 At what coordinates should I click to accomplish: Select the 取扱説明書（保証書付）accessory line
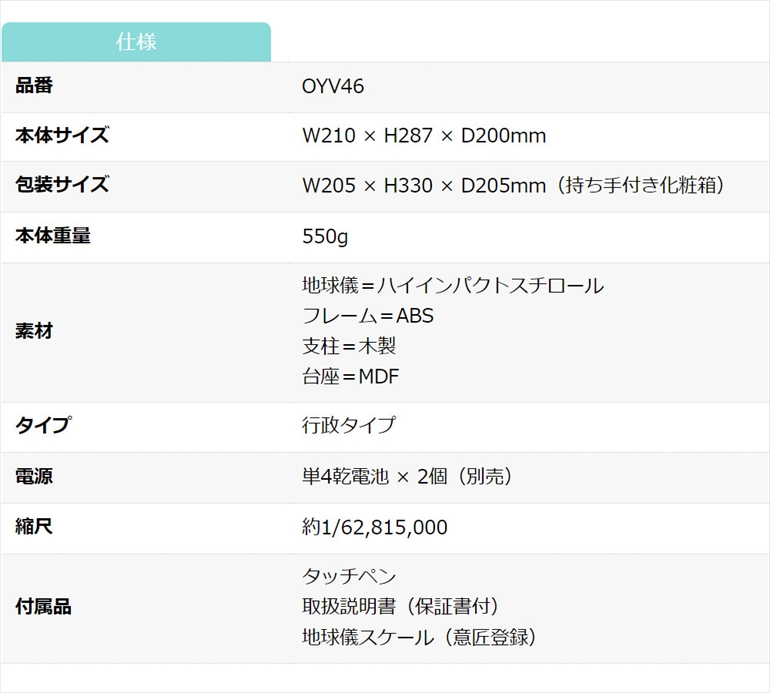400,606
